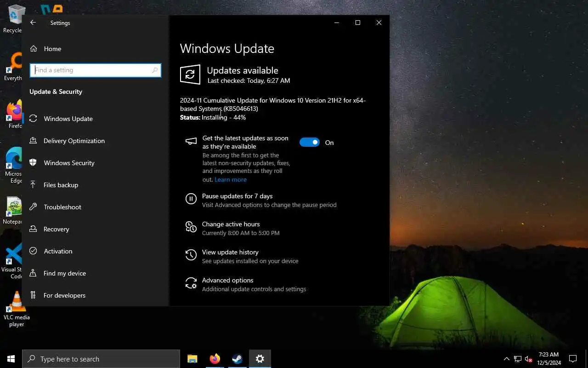Click the network tray icon
This screenshot has height=368, width=588.
tap(518, 359)
